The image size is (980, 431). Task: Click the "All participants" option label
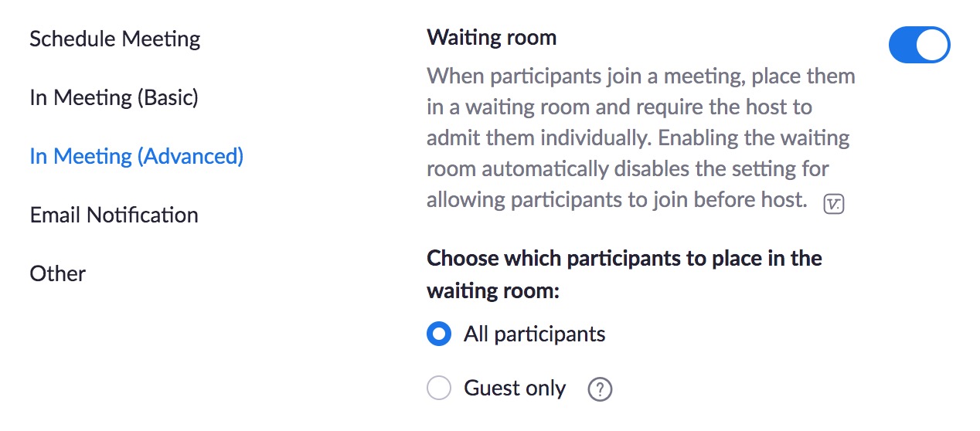coord(535,334)
